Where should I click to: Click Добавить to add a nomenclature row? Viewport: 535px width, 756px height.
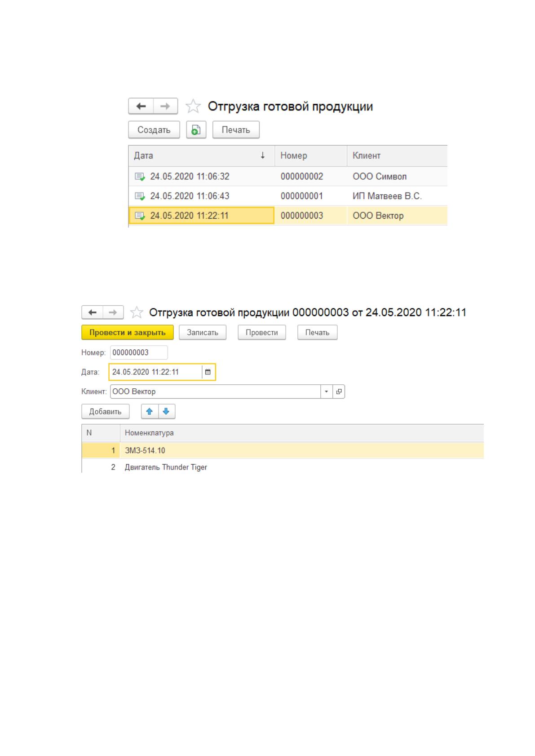point(105,411)
